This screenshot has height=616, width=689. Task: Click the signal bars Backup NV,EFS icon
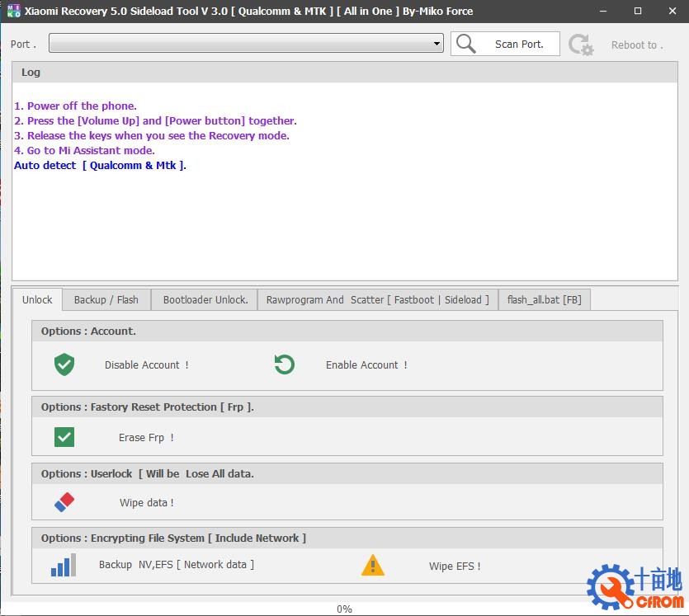pos(64,565)
